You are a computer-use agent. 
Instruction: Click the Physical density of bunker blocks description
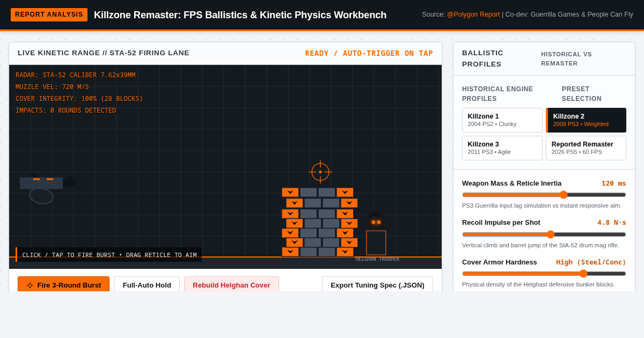click(x=538, y=284)
